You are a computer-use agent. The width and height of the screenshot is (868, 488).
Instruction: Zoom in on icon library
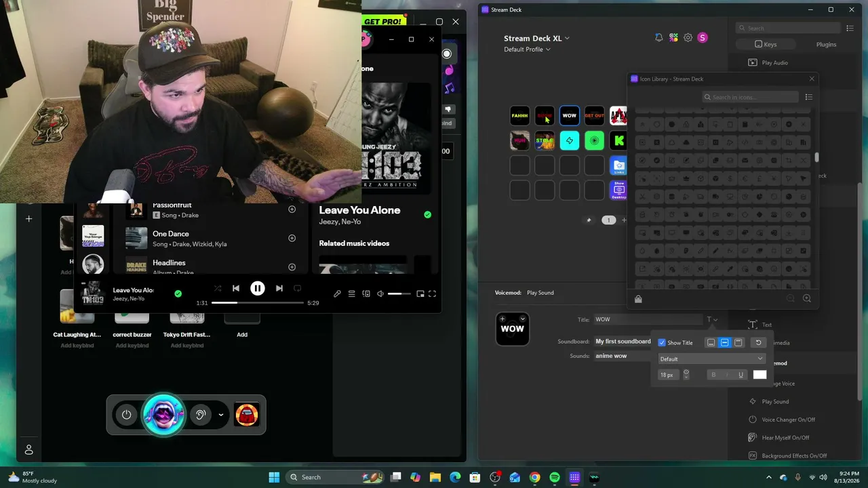pyautogui.click(x=807, y=299)
